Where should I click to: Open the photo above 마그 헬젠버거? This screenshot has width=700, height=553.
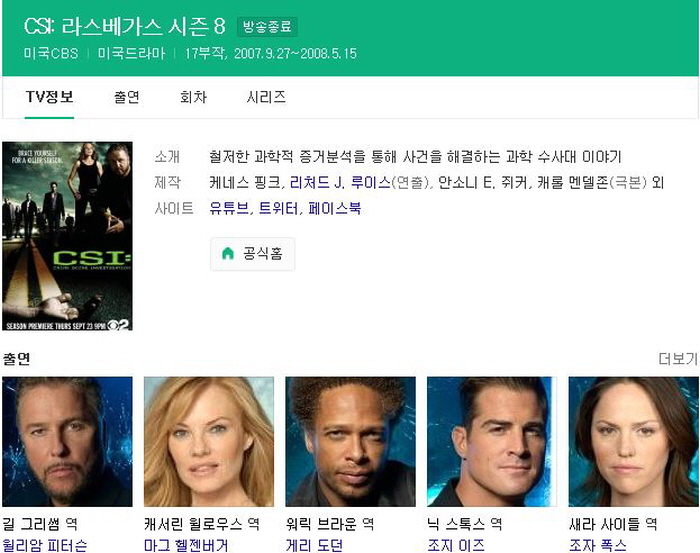pyautogui.click(x=209, y=441)
